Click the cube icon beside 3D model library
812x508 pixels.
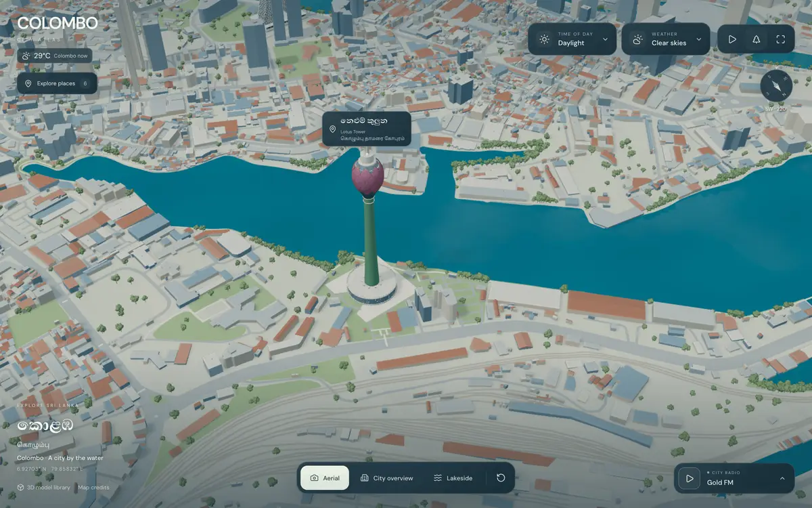(21, 488)
